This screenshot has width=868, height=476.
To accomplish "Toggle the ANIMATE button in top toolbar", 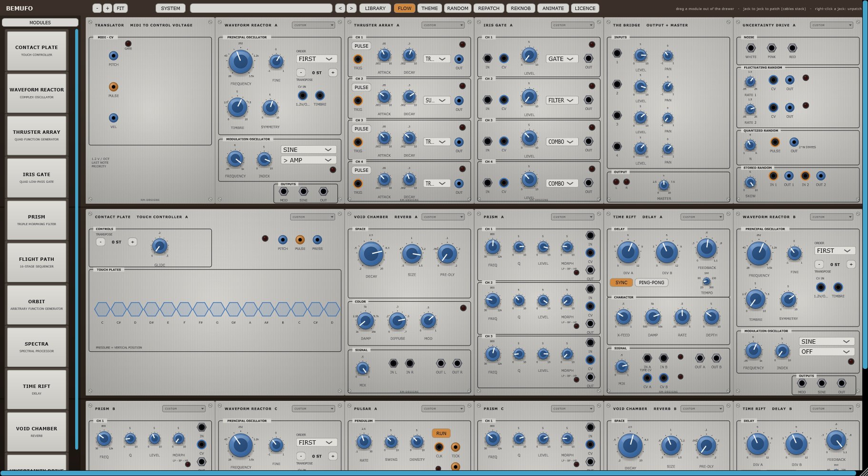I will click(x=553, y=8).
